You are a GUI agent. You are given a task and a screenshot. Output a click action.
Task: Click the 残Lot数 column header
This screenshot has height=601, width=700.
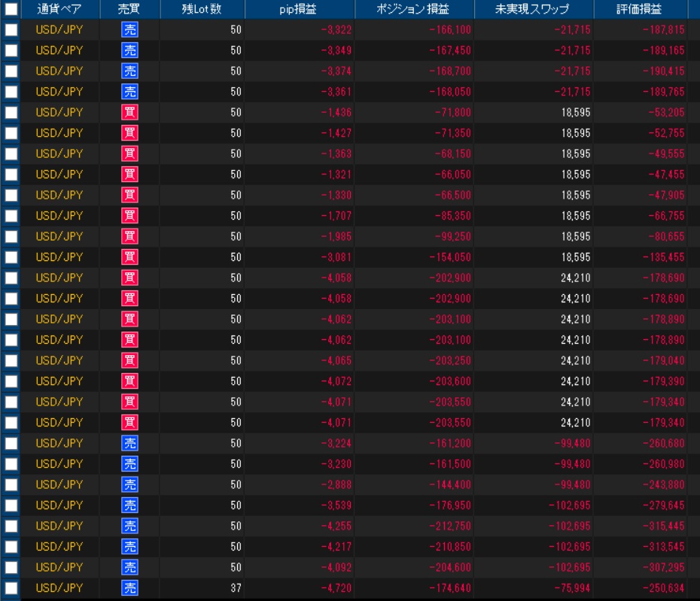coord(202,9)
